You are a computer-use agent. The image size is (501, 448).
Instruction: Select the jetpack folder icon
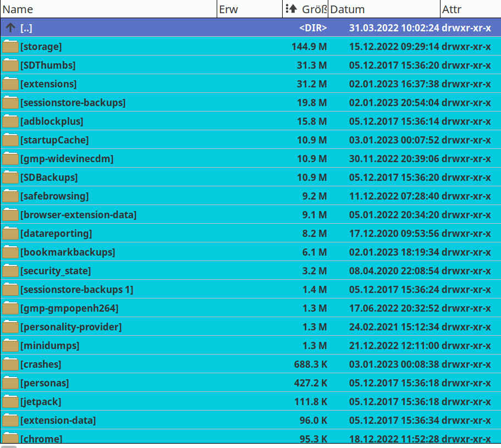[10, 402]
